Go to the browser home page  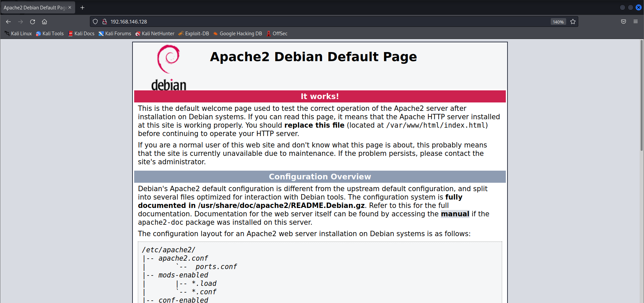pos(44,21)
